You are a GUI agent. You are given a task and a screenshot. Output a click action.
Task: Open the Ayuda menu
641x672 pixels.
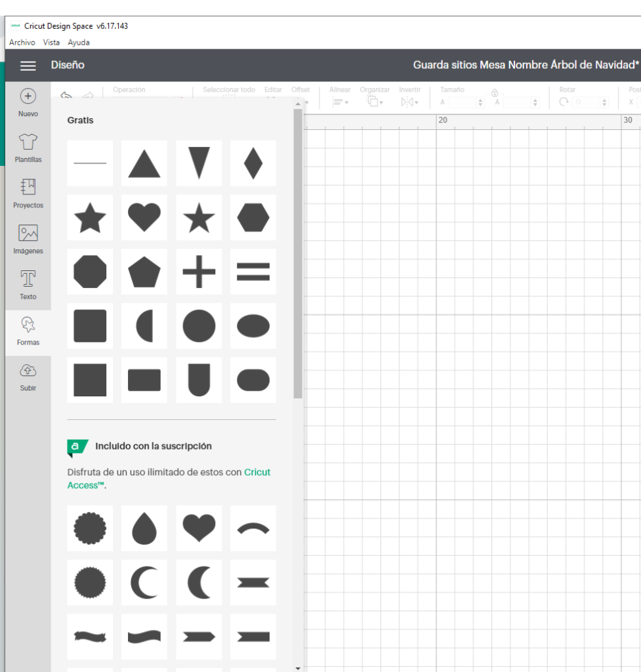point(79,43)
